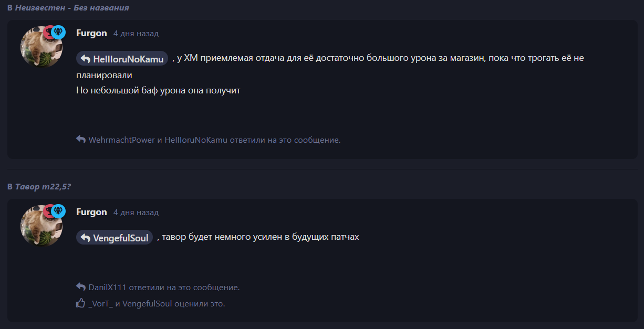Click the cat avatar of second post

41,226
